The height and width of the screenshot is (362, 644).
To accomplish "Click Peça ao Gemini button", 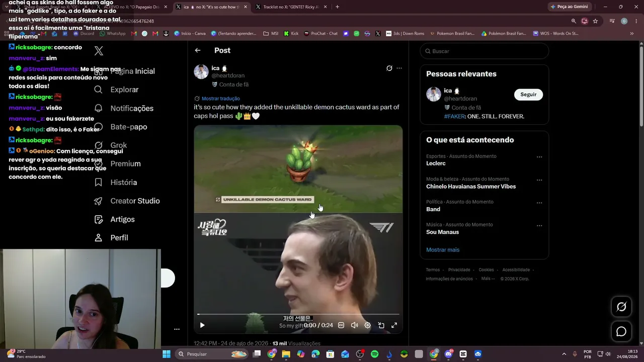I will (569, 7).
